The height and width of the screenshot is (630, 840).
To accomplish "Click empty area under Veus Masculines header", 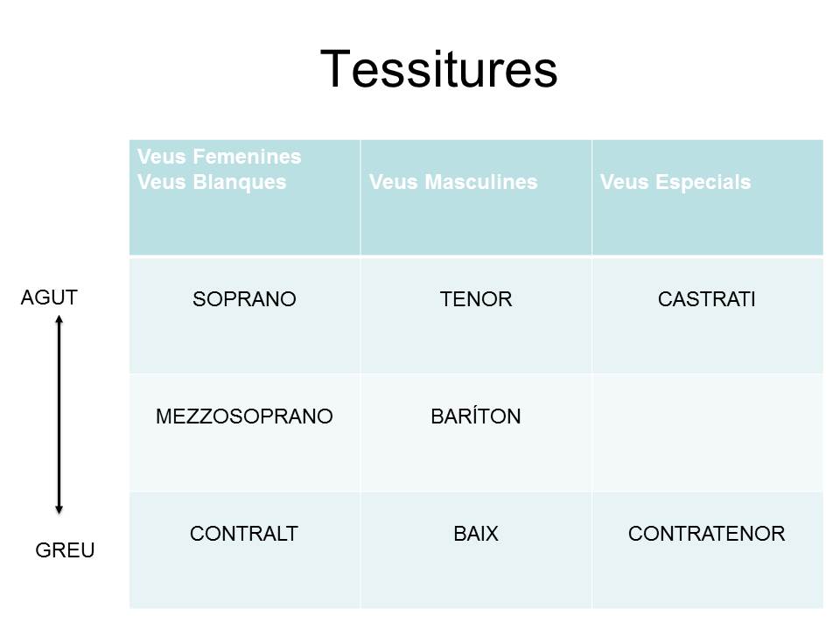I will (x=476, y=225).
